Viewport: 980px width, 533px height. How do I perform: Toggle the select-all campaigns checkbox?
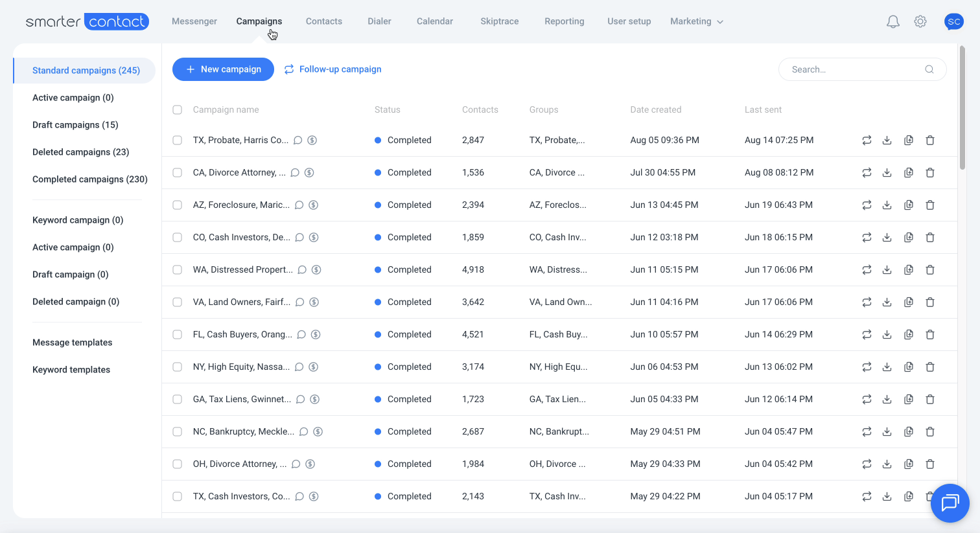click(177, 109)
